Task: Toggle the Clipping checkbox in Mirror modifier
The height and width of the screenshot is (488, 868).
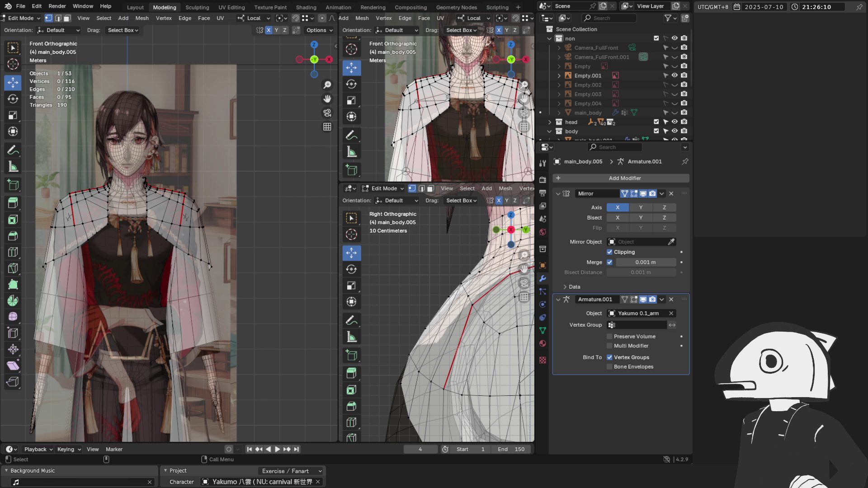Action: (x=609, y=252)
